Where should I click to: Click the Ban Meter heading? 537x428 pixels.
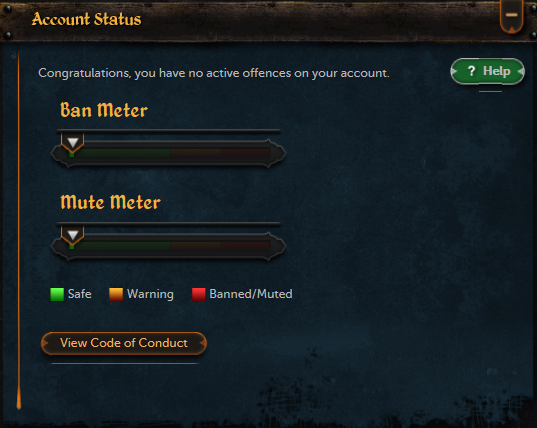104,110
